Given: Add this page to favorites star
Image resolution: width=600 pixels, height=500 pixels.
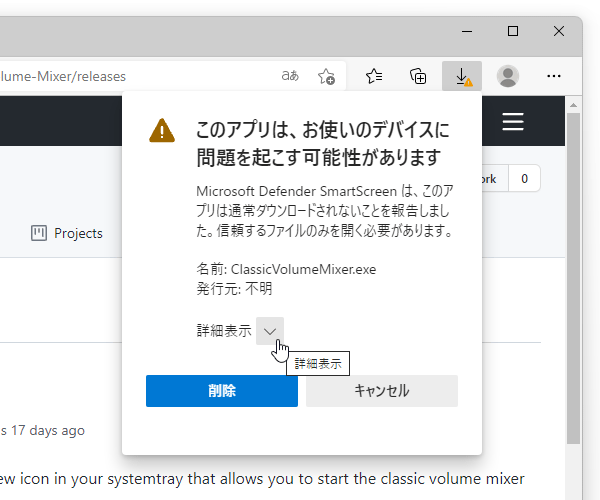Looking at the screenshot, I should 326,76.
